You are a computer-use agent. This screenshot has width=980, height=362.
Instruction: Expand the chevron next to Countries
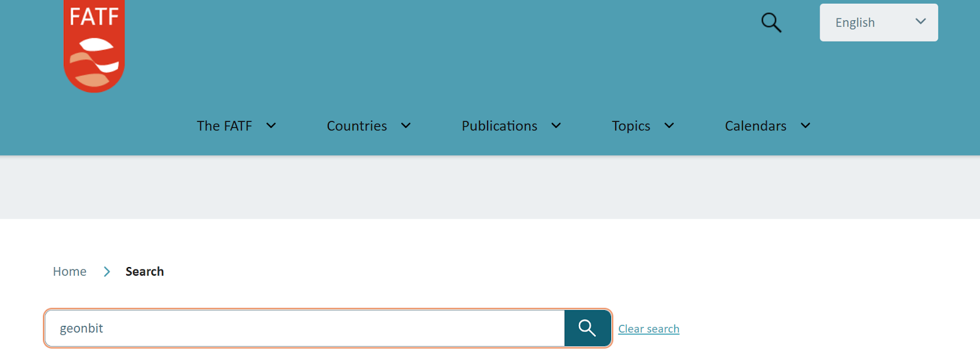[405, 126]
